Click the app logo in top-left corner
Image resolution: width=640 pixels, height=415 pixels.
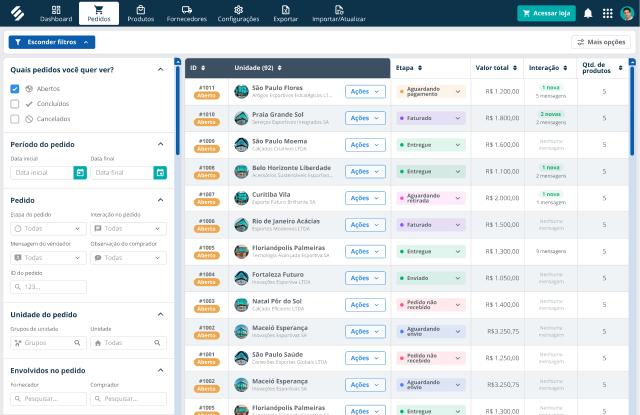[x=17, y=13]
